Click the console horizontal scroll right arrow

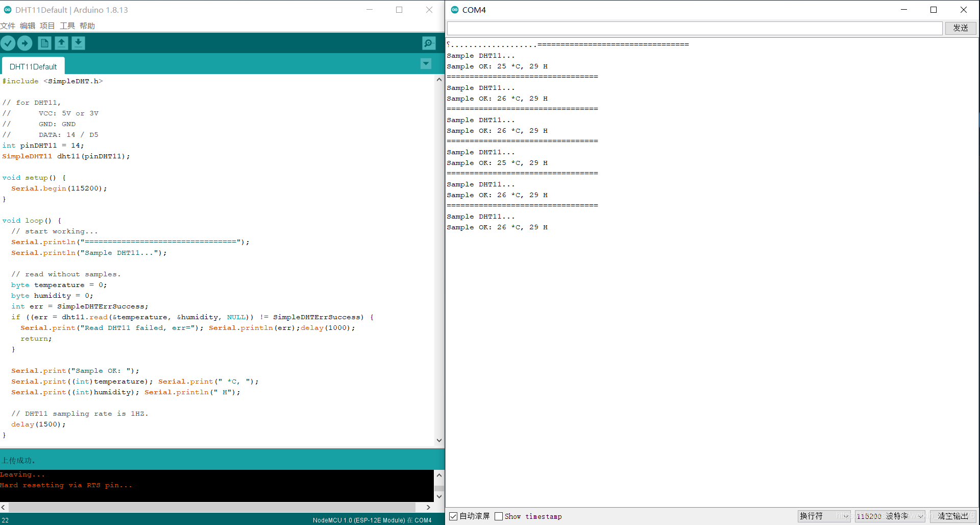coord(428,507)
